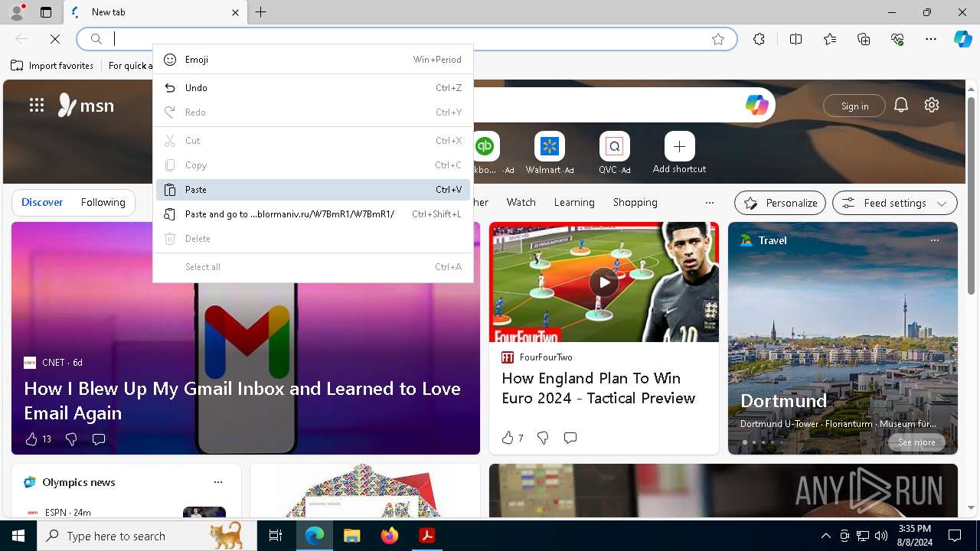Show more feed categories ellipsis
The width and height of the screenshot is (980, 551).
point(710,203)
